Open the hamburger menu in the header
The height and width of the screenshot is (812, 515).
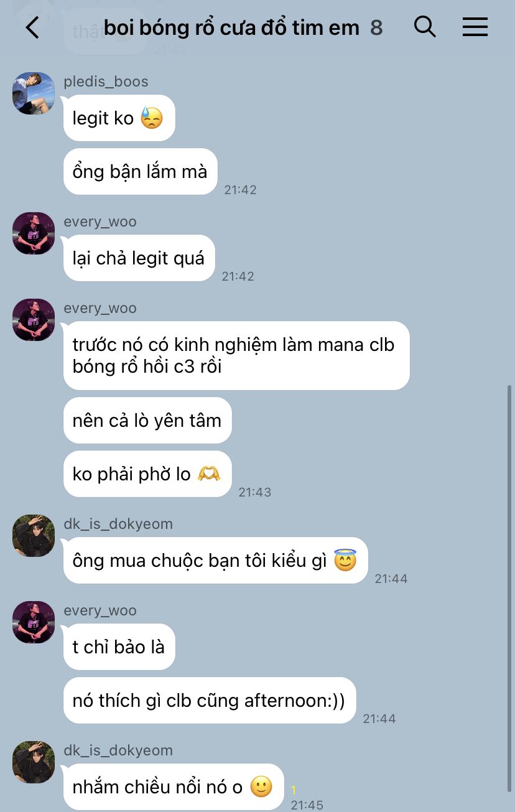tap(475, 27)
